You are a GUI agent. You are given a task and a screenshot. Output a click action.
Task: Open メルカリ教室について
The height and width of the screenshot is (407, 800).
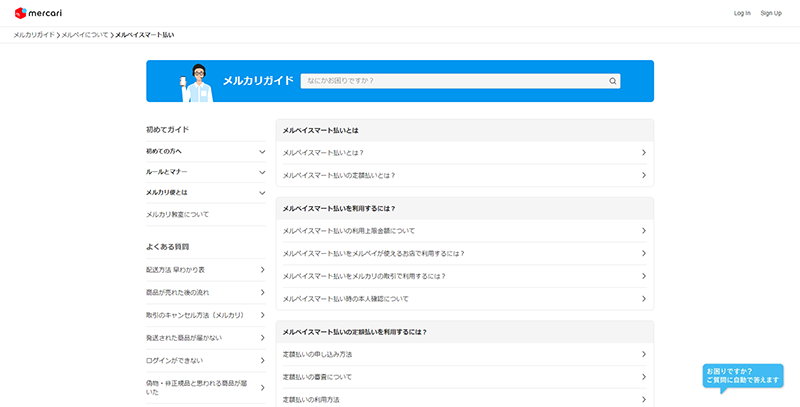point(206,215)
